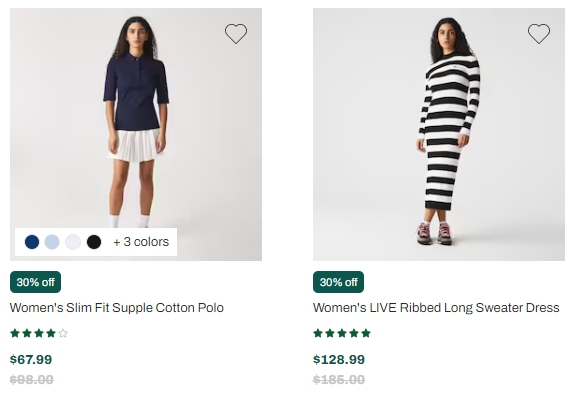
Task: Open Women's LIVE Ribbed Long Sweater Dress link
Action: [x=436, y=308]
